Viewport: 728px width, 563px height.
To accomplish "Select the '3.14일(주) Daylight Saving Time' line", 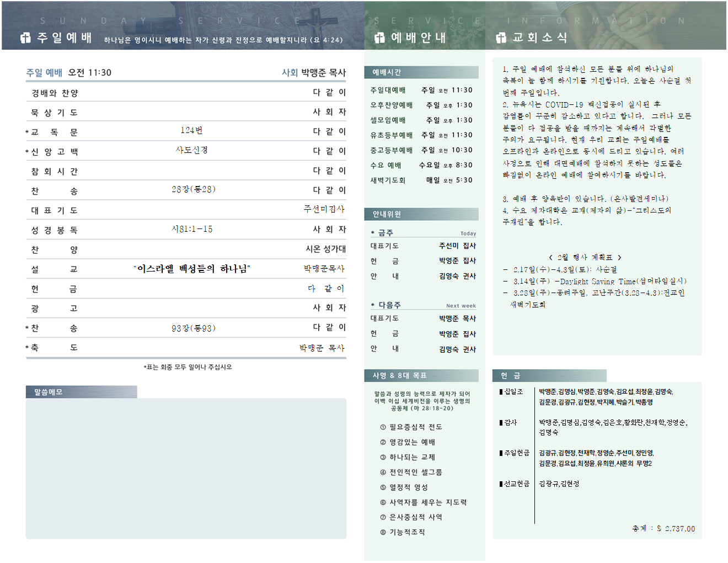I will pyautogui.click(x=595, y=281).
